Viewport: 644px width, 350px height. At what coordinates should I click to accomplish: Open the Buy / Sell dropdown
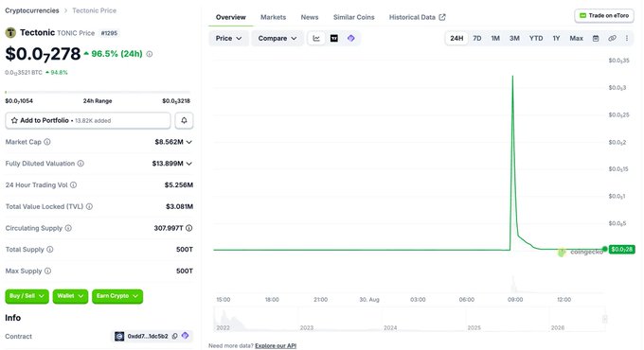click(27, 296)
